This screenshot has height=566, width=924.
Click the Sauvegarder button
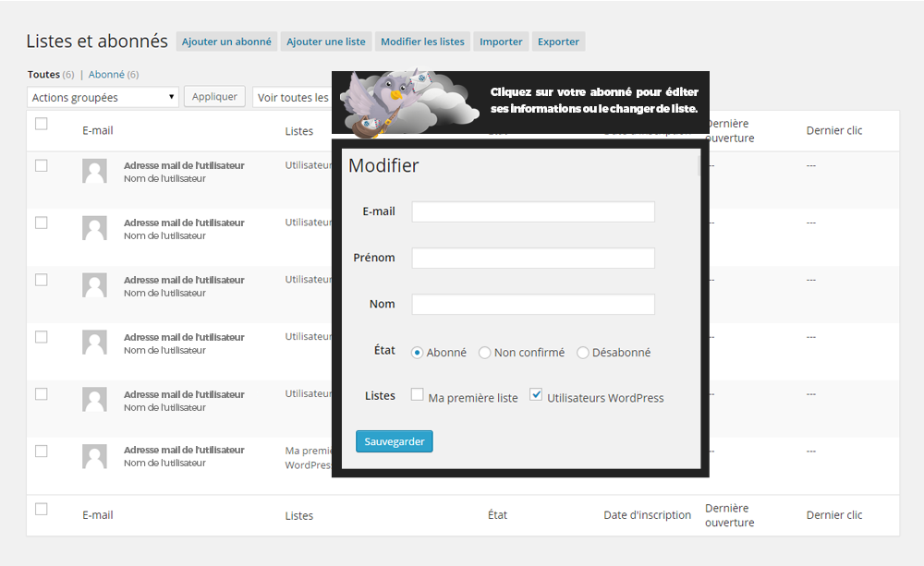pyautogui.click(x=395, y=441)
